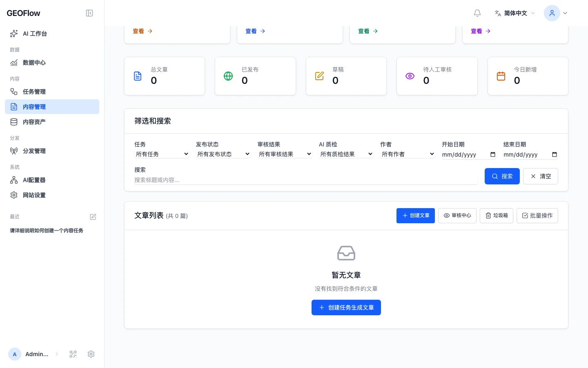The image size is (588, 368).
Task: Expand the Admin account chevron
Action: tap(57, 354)
